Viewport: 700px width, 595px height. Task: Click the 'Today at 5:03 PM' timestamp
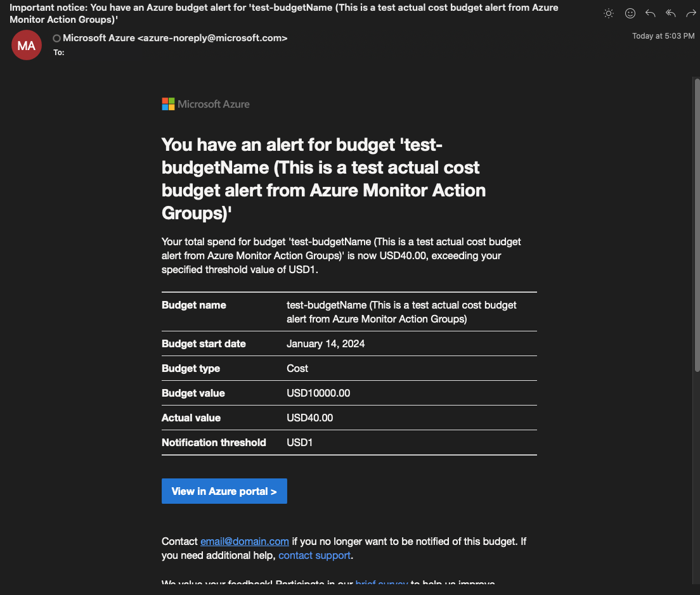(x=663, y=36)
